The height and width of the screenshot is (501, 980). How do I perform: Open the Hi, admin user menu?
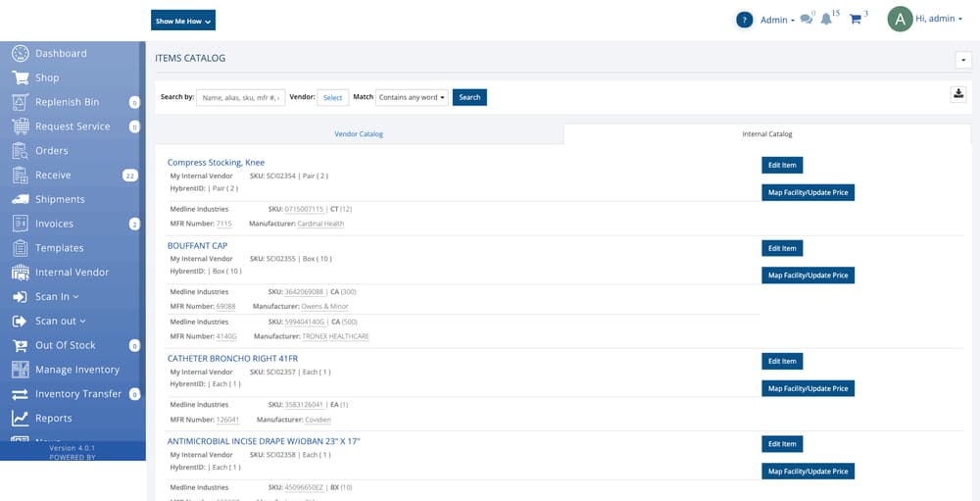939,19
